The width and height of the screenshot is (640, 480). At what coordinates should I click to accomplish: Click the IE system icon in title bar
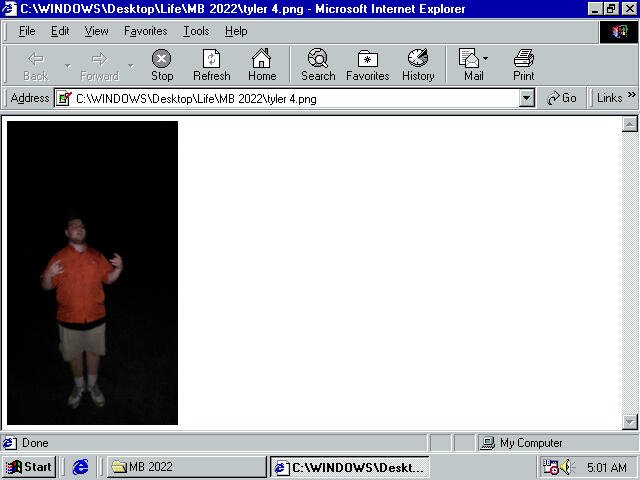(x=9, y=9)
